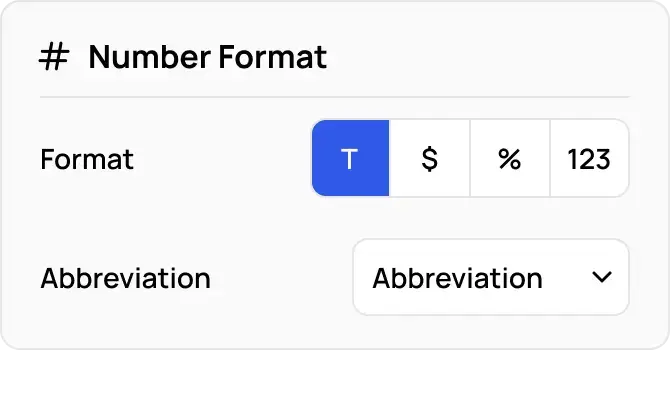Click the Format row label
Screen dimensions: 670x400
(x=87, y=159)
